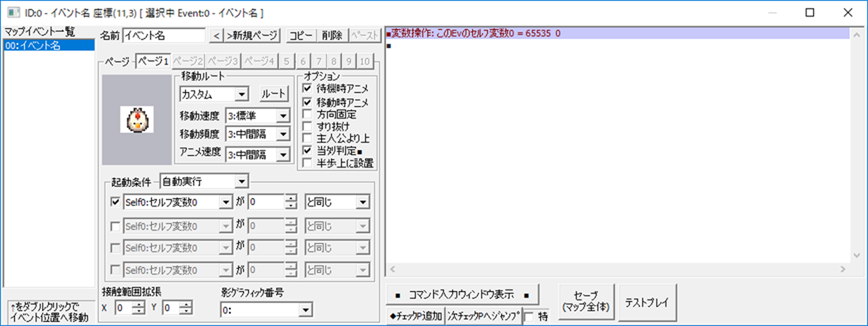The image size is (868, 326).
Task: Click right arrow of command list scrollbar
Action: (x=844, y=270)
